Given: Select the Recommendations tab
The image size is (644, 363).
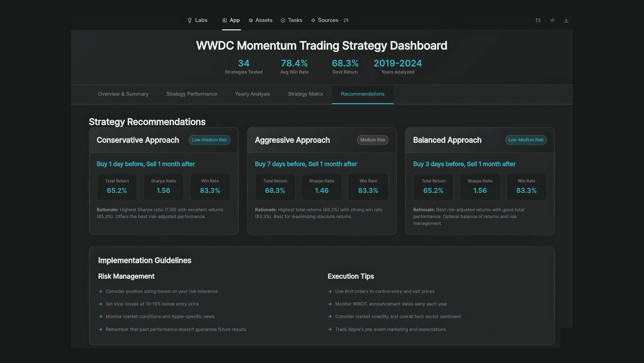Looking at the screenshot, I should (363, 94).
